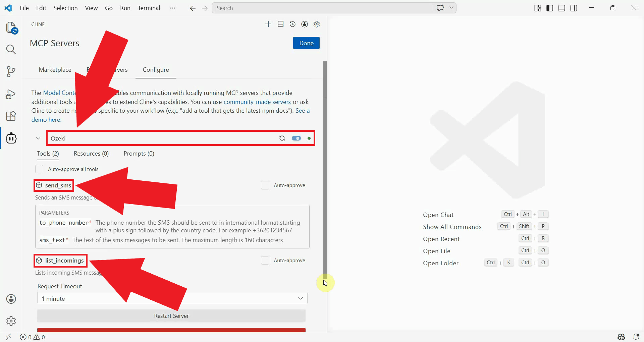Open Accounts menu in activity bar

11,299
